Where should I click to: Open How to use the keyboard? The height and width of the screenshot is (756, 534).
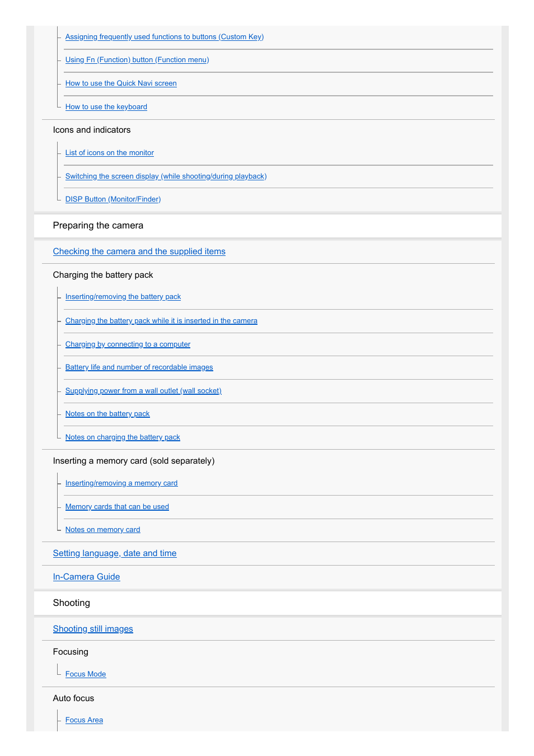coord(106,107)
